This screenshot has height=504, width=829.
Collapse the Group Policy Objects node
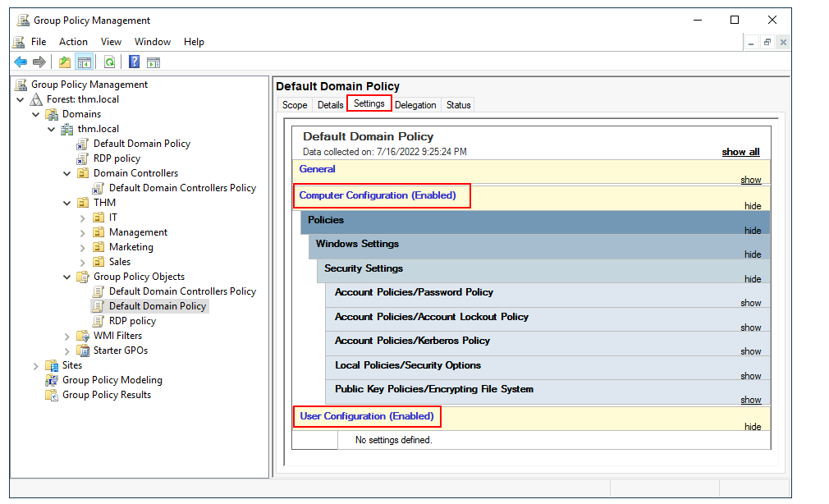(x=66, y=277)
